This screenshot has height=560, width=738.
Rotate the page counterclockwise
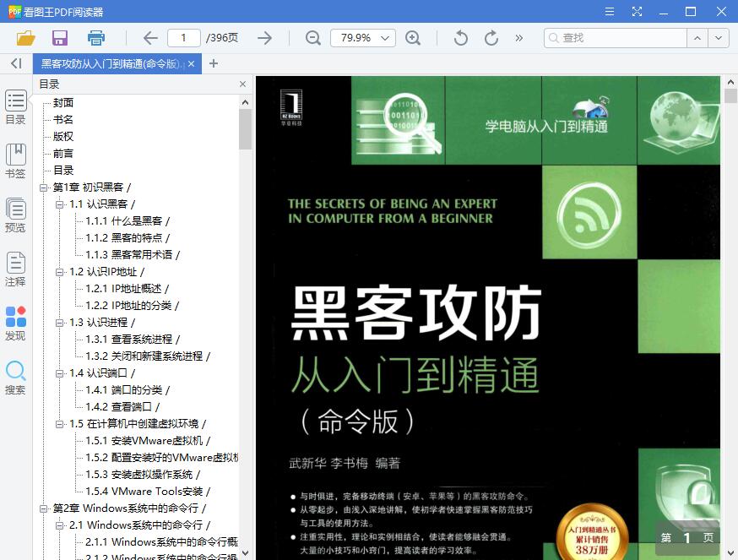pyautogui.click(x=459, y=38)
